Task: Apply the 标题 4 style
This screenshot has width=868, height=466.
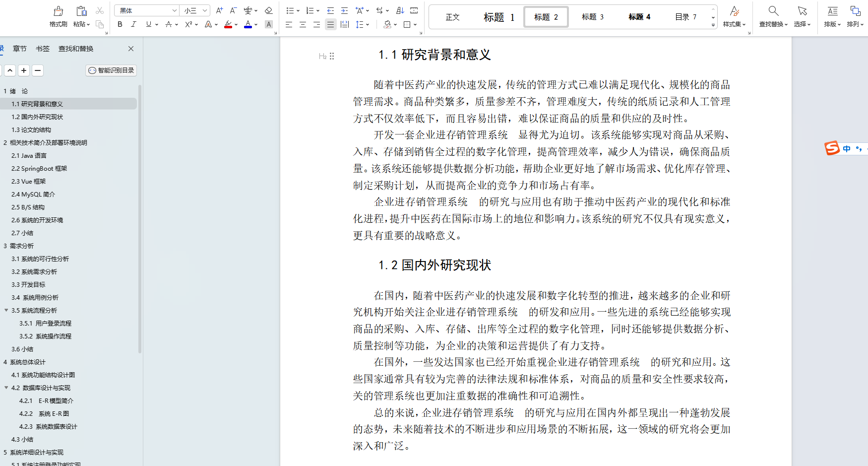Action: [x=639, y=17]
